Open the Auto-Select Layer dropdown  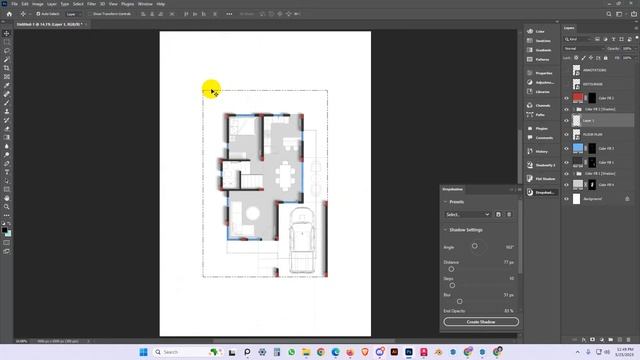tap(74, 14)
